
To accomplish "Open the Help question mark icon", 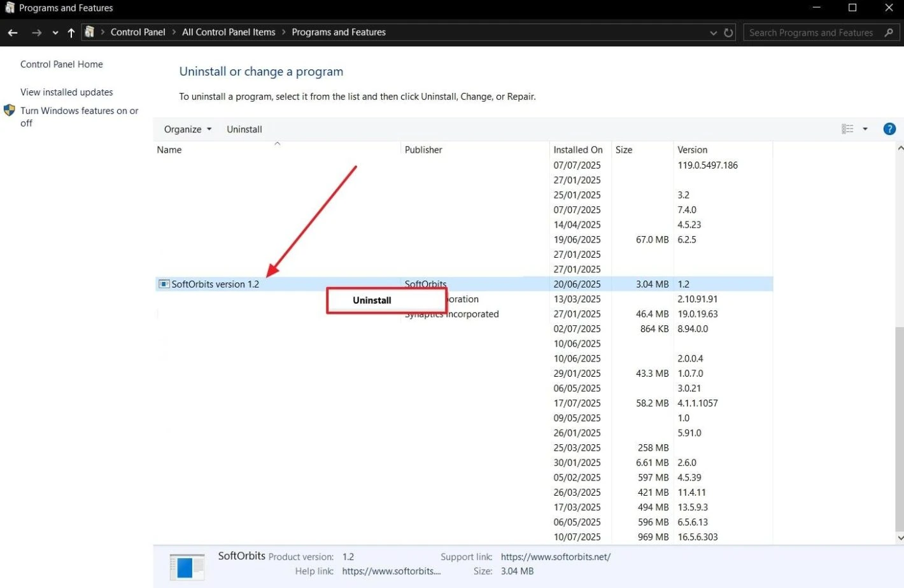I will coord(889,129).
